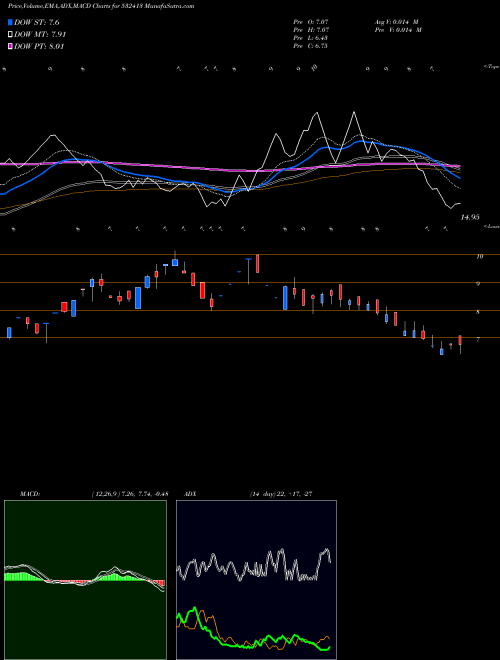This screenshot has width=500, height=660.
Task: Click the 'Pre L: 6.48' value
Action: (x=311, y=38)
